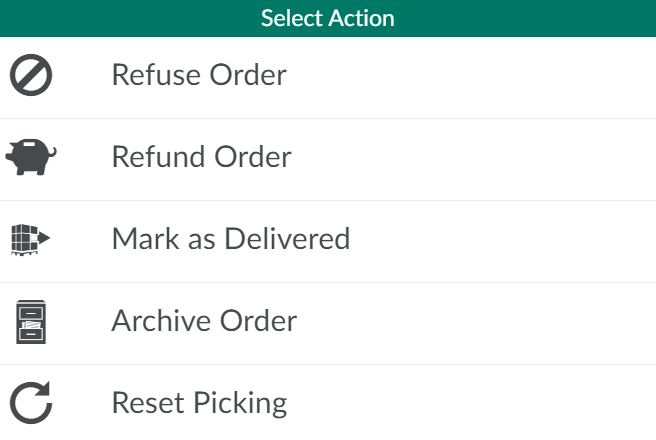Click the prohibition circle icon for Refuse Order
This screenshot has width=656, height=440.
pyautogui.click(x=31, y=77)
